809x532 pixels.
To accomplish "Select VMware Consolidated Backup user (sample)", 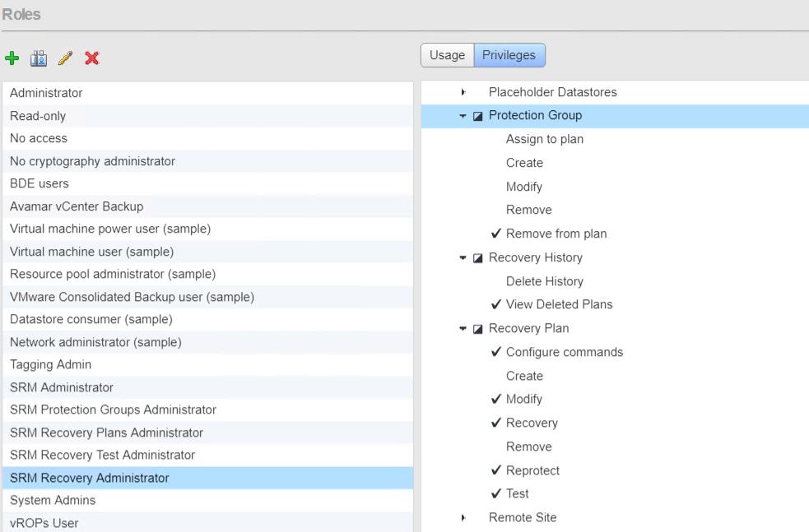I will (208, 297).
